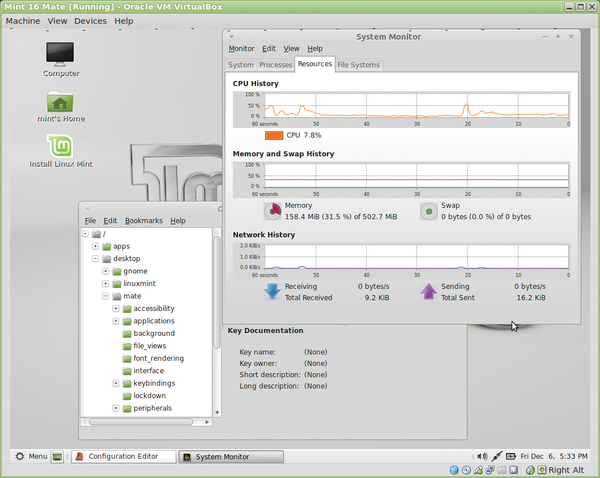This screenshot has height=478, width=600.
Task: Expand the applications folder node
Action: pos(116,321)
